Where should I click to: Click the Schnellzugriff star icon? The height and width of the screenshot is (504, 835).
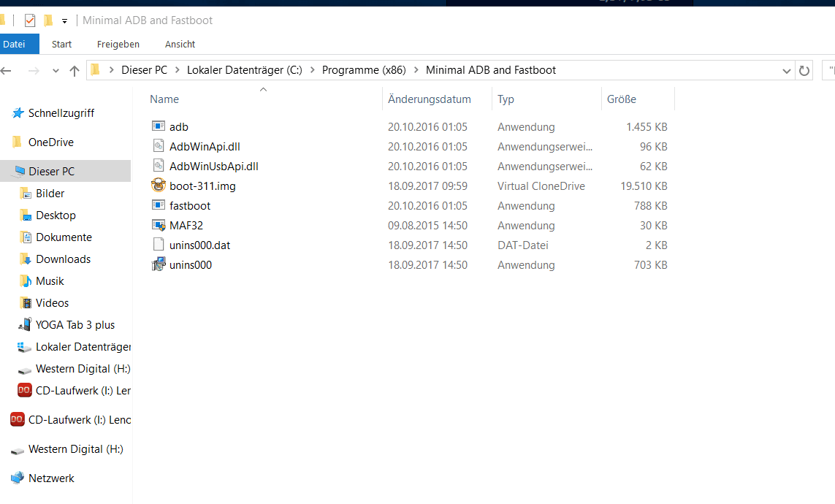18,112
